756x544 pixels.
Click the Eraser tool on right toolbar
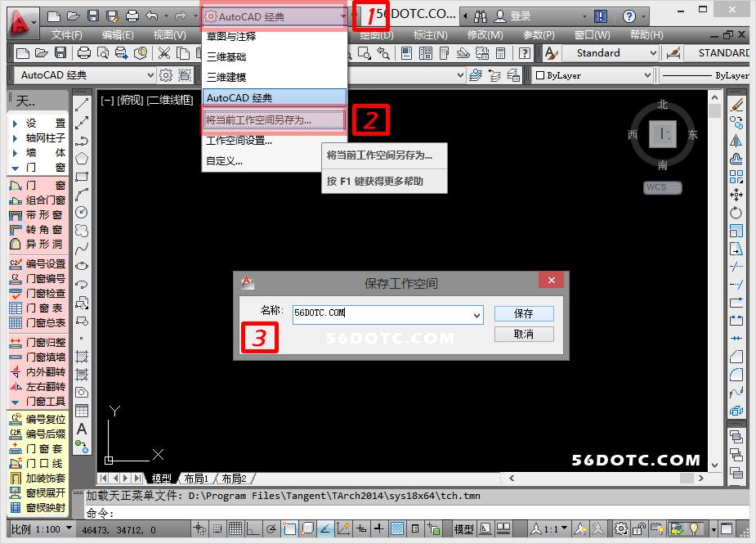[x=736, y=105]
